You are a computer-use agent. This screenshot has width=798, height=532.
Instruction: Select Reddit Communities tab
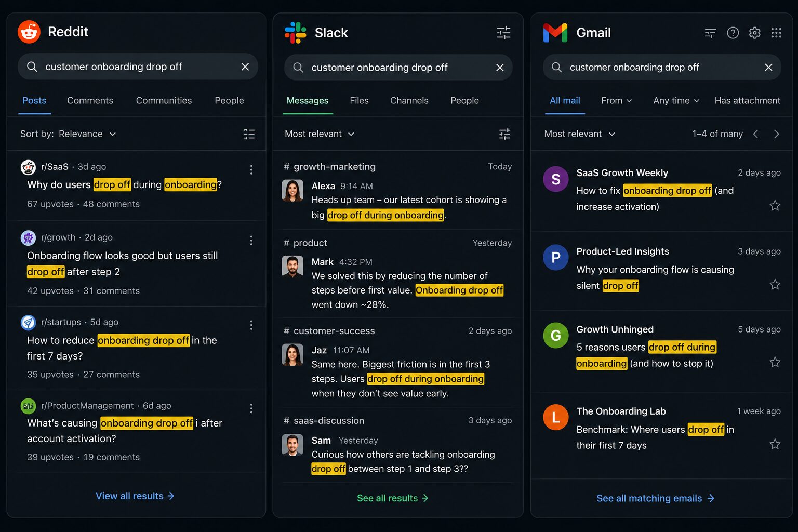click(x=164, y=101)
